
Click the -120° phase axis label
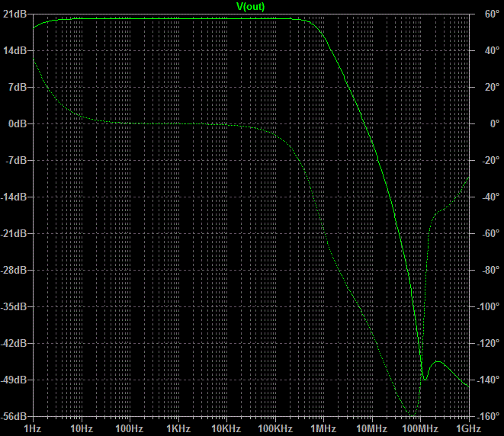489,344
